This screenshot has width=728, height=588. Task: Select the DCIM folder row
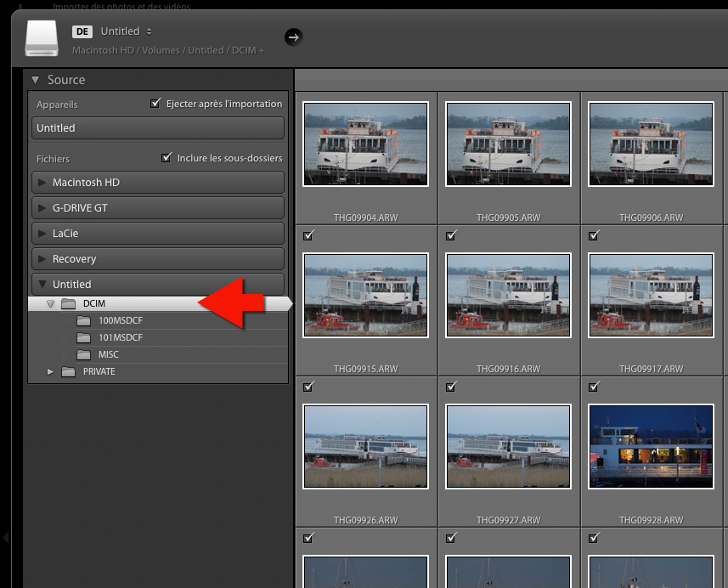(x=160, y=303)
